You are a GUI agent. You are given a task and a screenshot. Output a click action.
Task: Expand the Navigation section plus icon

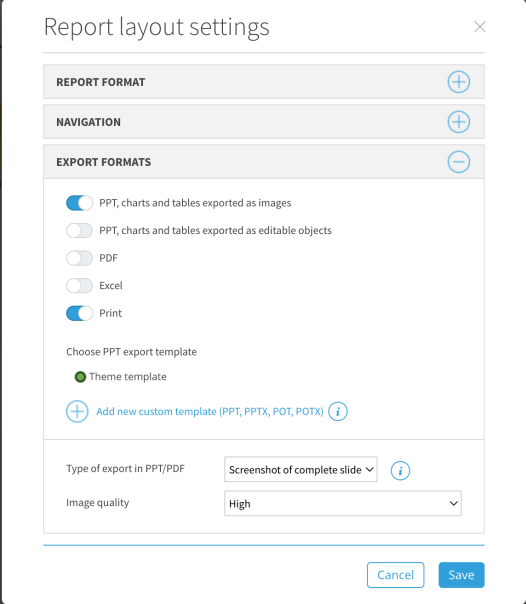[x=459, y=122]
